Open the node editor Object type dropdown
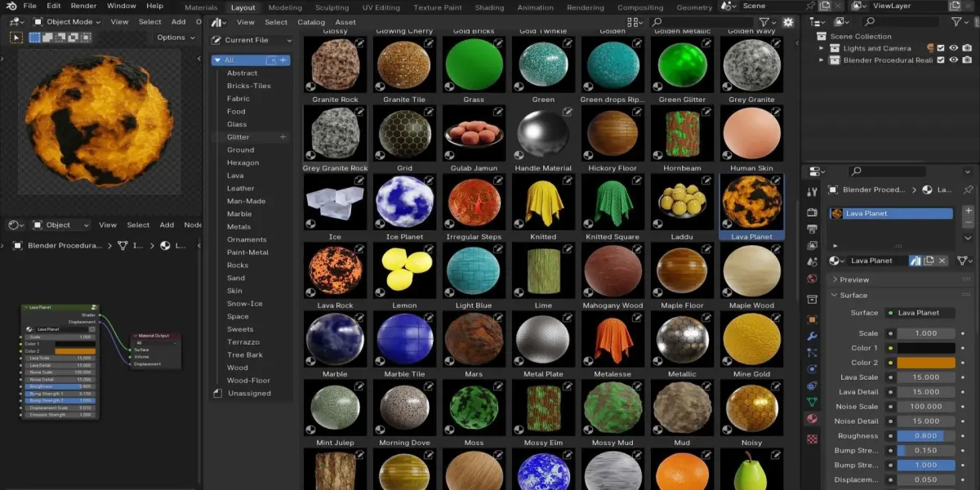Image resolution: width=980 pixels, height=490 pixels. (61, 225)
